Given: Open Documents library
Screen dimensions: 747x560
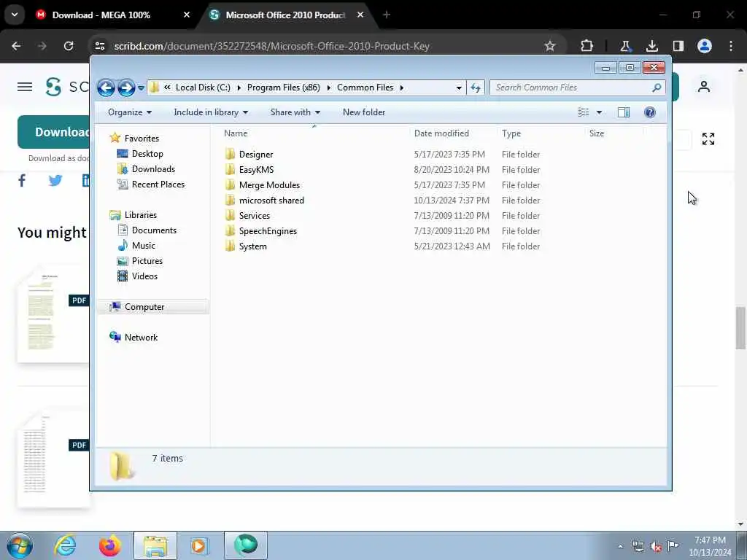Looking at the screenshot, I should [154, 230].
